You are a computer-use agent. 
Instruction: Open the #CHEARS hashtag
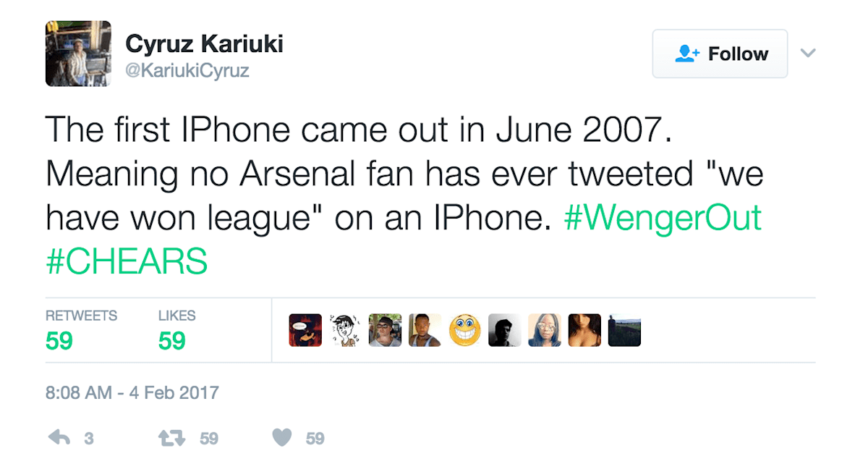(127, 261)
